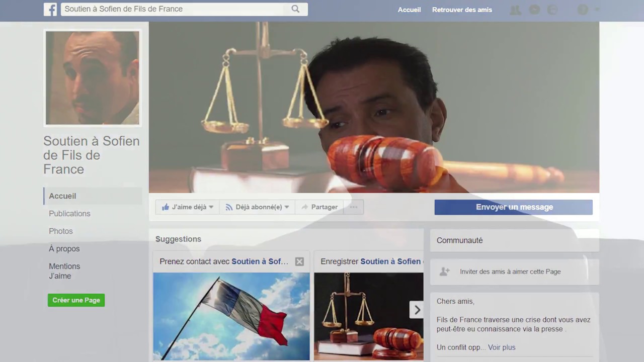The height and width of the screenshot is (362, 644).
Task: Click Soutien à Sofien link in Enregistrer card
Action: [390, 261]
